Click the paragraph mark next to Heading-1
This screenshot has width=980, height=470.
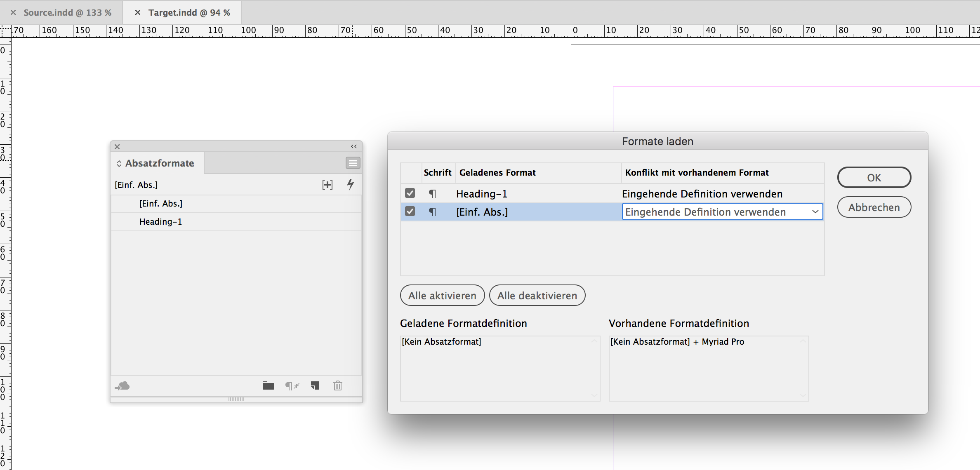pyautogui.click(x=433, y=193)
